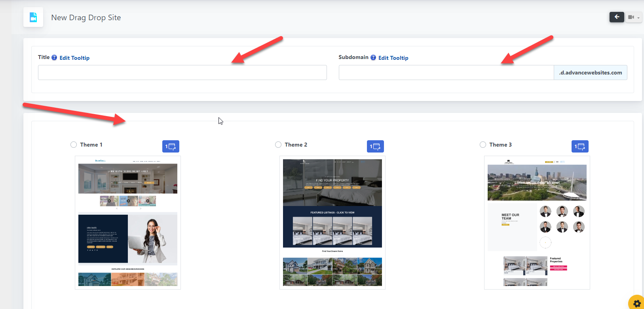644x309 pixels.
Task: Select the Theme 2 radio button
Action: pos(278,145)
